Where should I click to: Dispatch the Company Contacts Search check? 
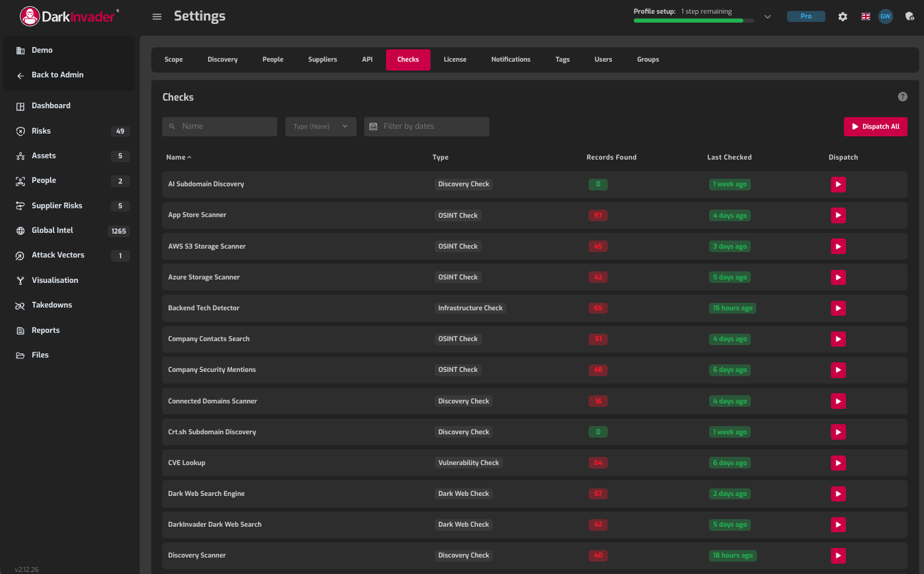[838, 339]
